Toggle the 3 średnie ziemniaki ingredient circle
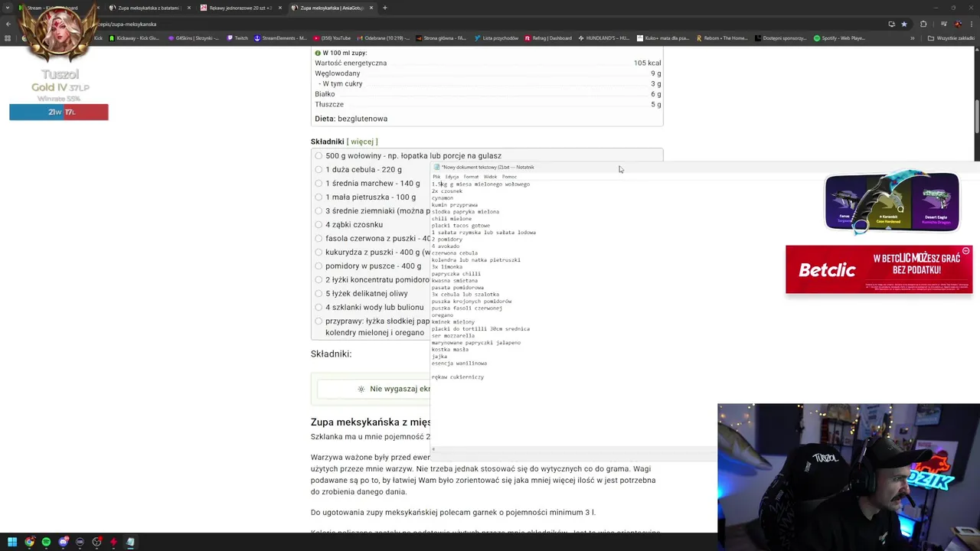This screenshot has width=980, height=551. coord(318,210)
